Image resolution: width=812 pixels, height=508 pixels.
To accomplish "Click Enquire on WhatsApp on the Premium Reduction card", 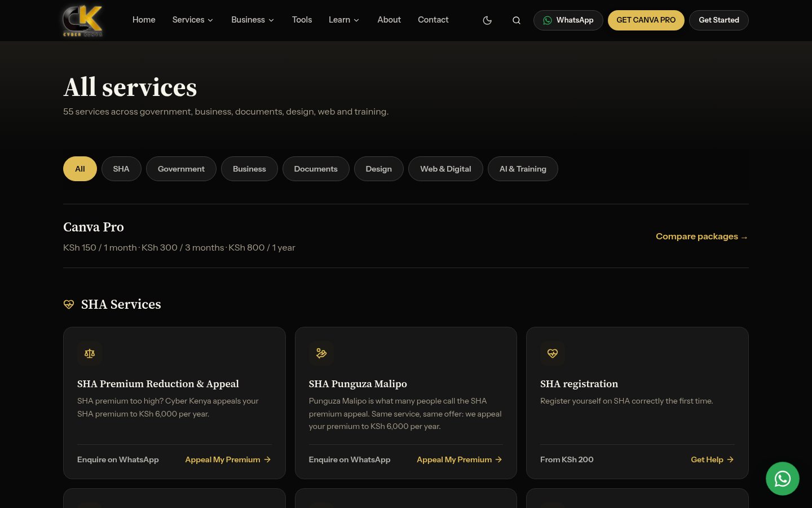I will click(118, 459).
